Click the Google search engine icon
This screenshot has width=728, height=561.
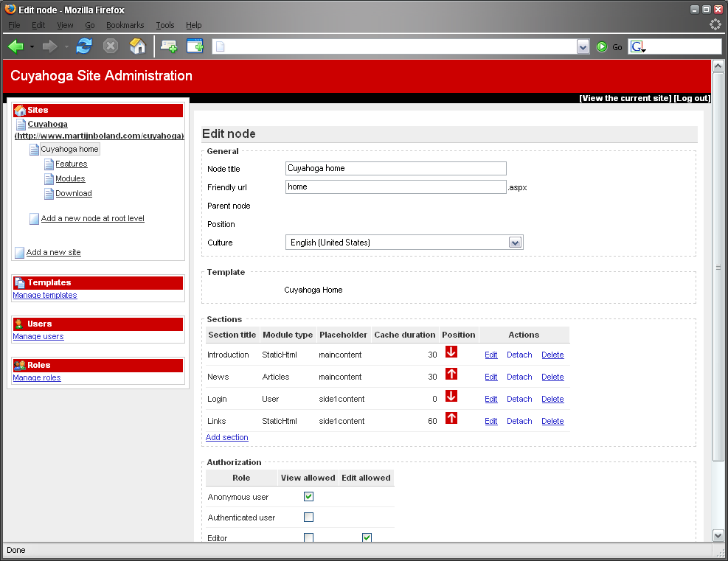(638, 46)
